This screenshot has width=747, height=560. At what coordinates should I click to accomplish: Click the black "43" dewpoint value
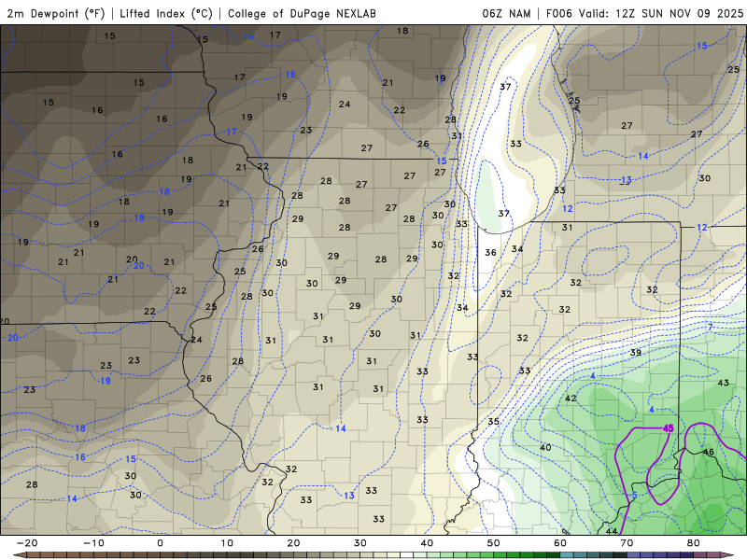[x=723, y=383]
